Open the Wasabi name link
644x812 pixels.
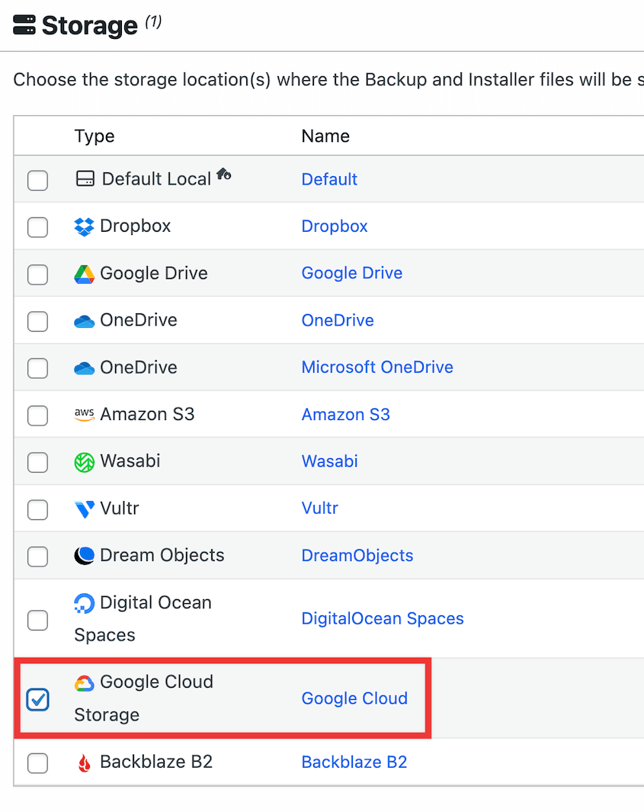point(330,461)
